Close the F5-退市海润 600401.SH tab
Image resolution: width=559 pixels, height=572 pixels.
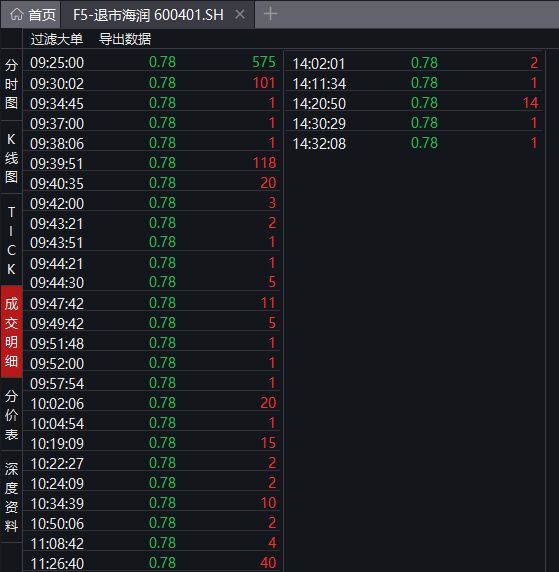[x=240, y=15]
